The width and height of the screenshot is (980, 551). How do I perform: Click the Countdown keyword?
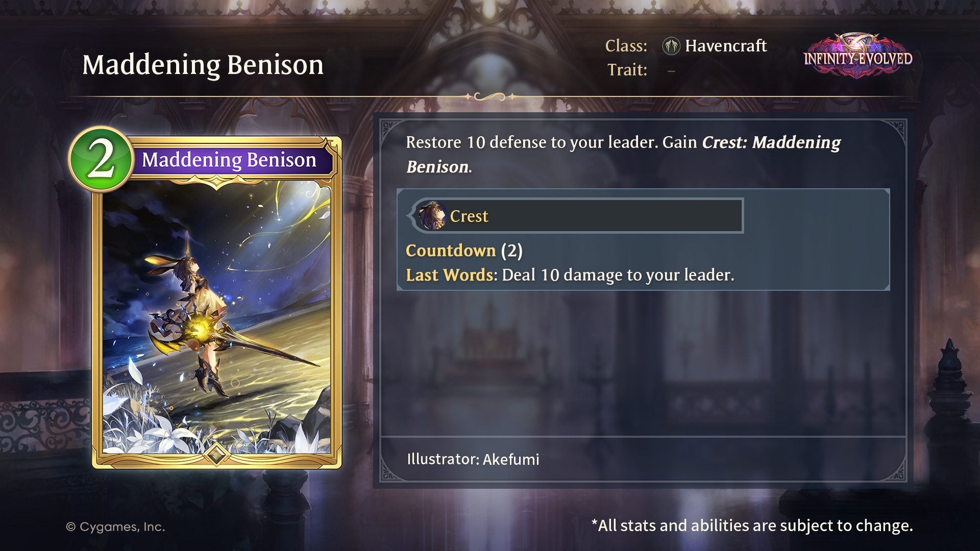coord(451,251)
